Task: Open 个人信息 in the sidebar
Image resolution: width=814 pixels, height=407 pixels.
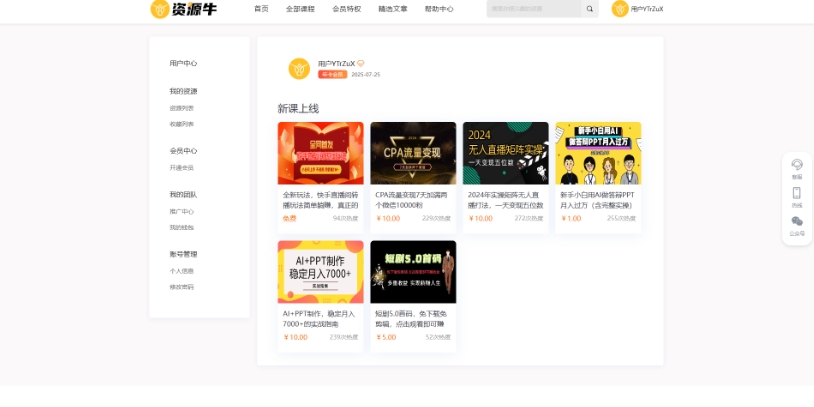Action: [x=182, y=271]
